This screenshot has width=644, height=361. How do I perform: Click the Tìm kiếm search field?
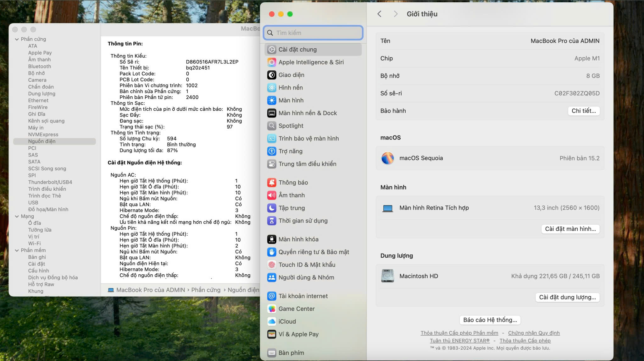coord(313,33)
